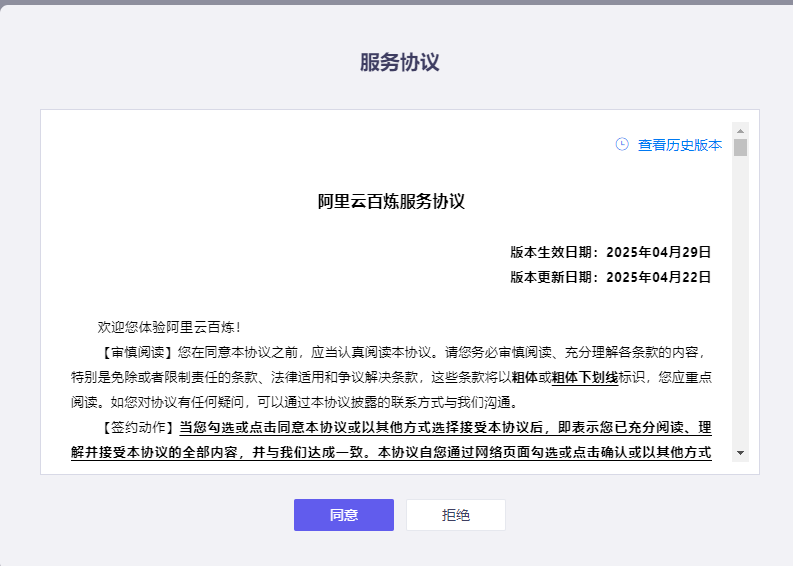Click the agreement scrollbar's up arrow
793x566 pixels.
[740, 130]
